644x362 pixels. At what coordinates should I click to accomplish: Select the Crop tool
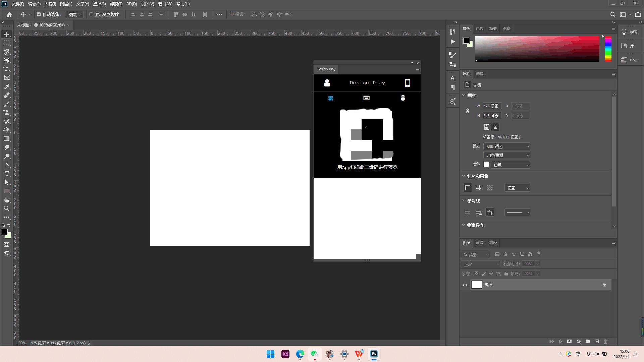[7, 69]
